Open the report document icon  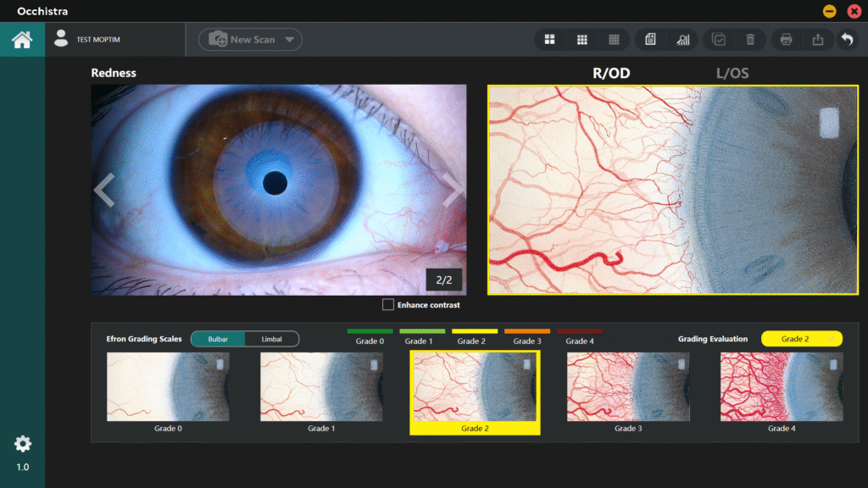(x=650, y=40)
